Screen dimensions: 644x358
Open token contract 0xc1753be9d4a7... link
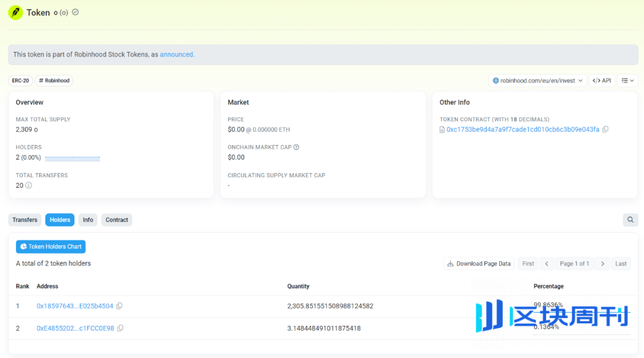point(523,129)
